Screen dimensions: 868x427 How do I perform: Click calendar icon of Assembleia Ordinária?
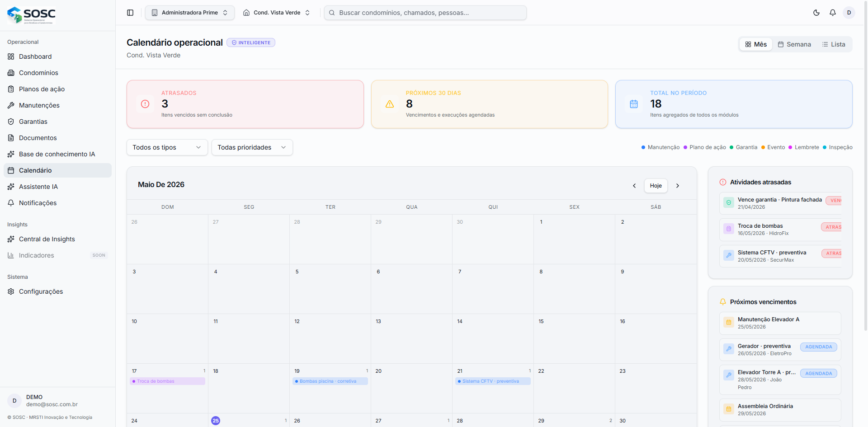click(x=729, y=409)
